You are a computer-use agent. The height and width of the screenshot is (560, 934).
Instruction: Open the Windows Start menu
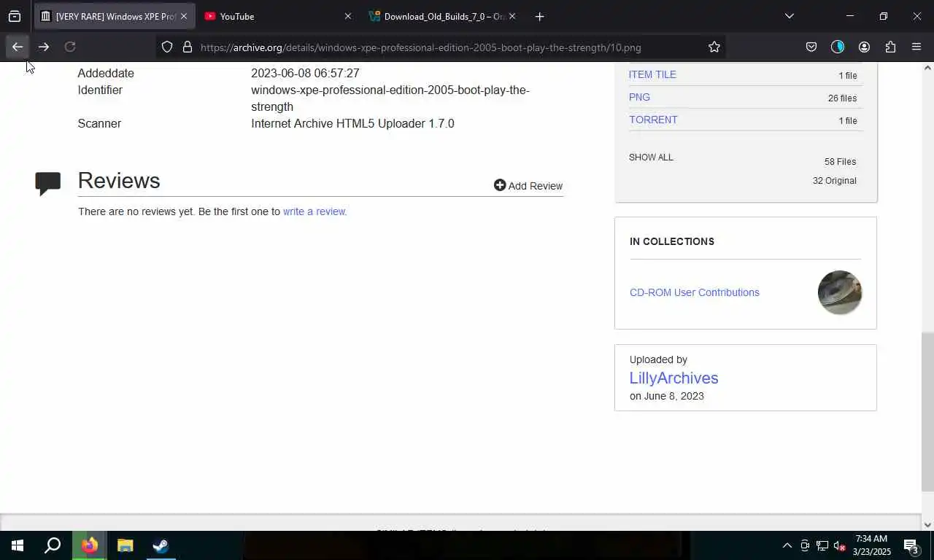coord(18,545)
